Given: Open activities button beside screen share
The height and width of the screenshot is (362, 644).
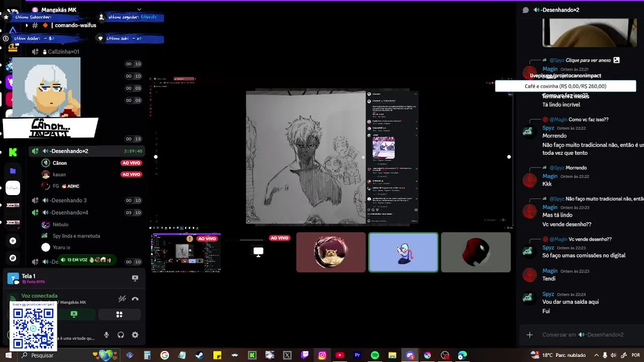Looking at the screenshot, I should 119,314.
